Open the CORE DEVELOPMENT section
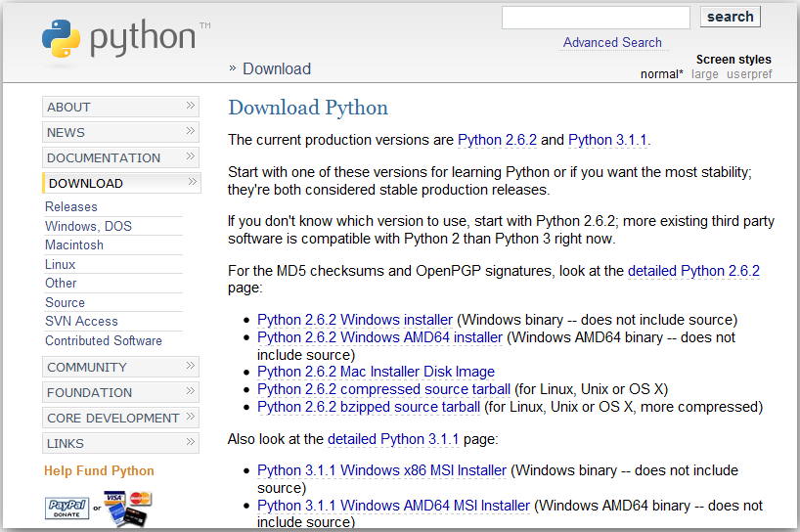 tap(121, 419)
